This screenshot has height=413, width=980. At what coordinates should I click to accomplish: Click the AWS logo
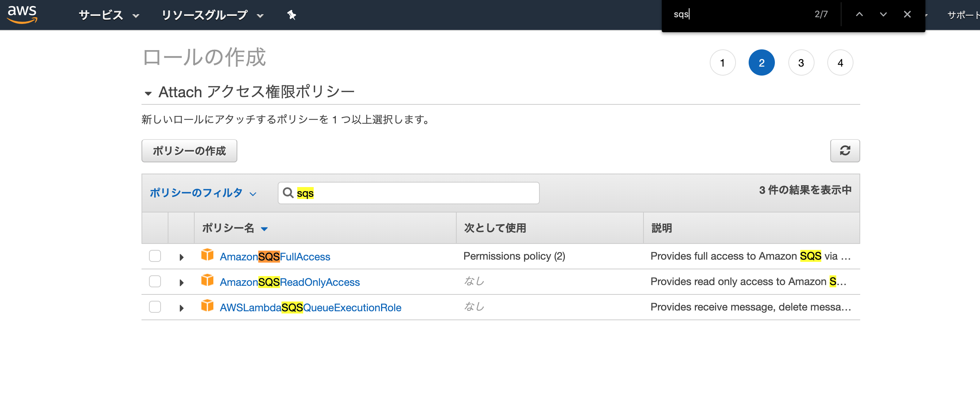(22, 15)
